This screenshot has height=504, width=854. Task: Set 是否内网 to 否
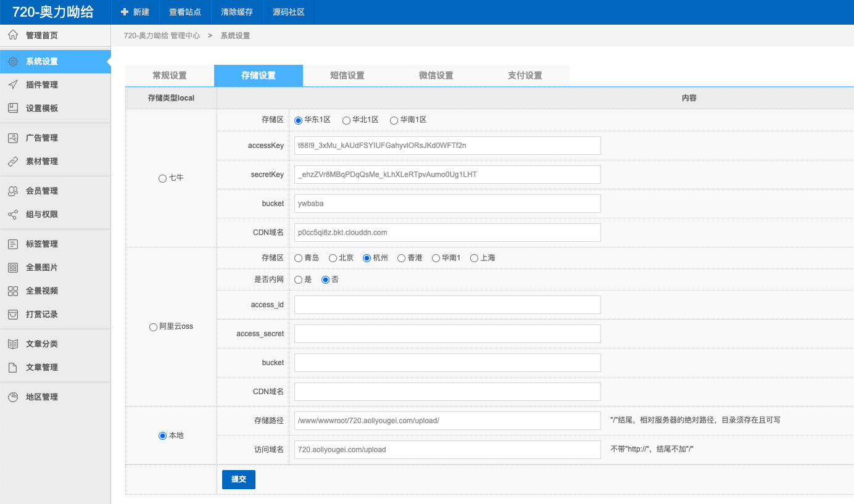(x=325, y=280)
